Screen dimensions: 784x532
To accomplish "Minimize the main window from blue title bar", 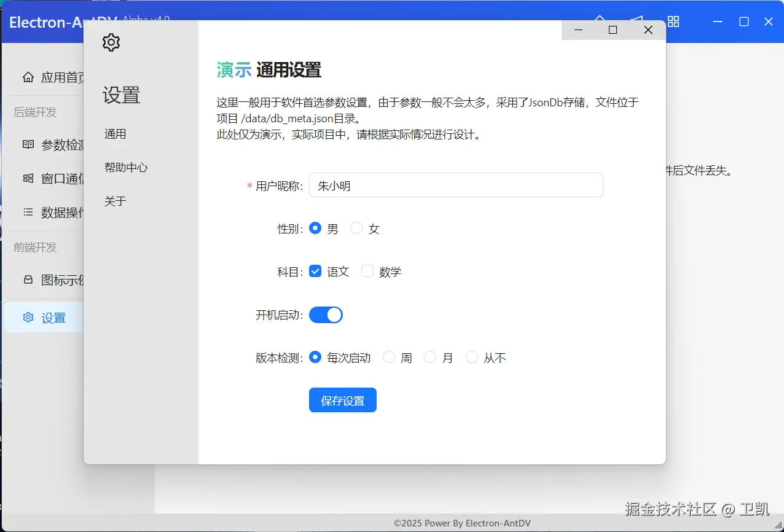I will [x=718, y=22].
